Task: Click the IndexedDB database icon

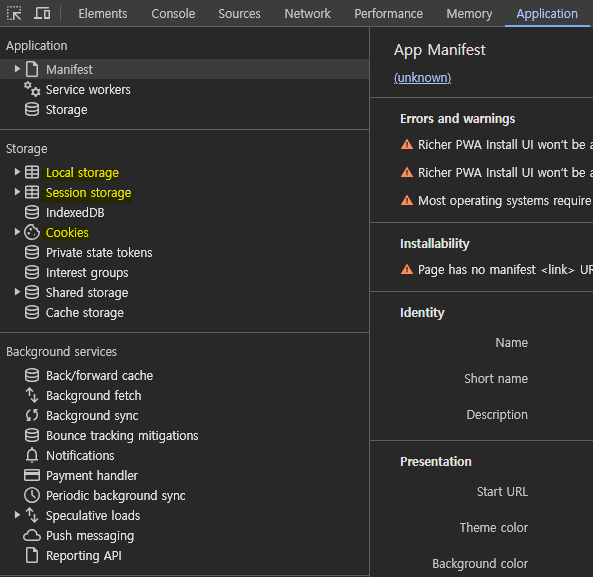Action: 32,212
